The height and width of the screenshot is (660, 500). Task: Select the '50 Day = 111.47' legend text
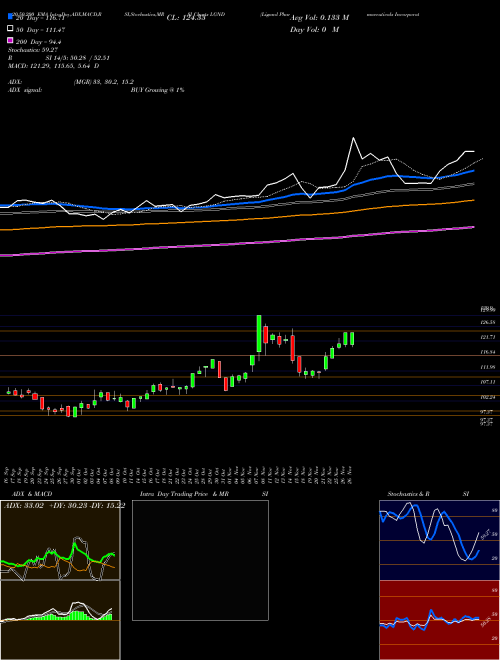(x=41, y=30)
